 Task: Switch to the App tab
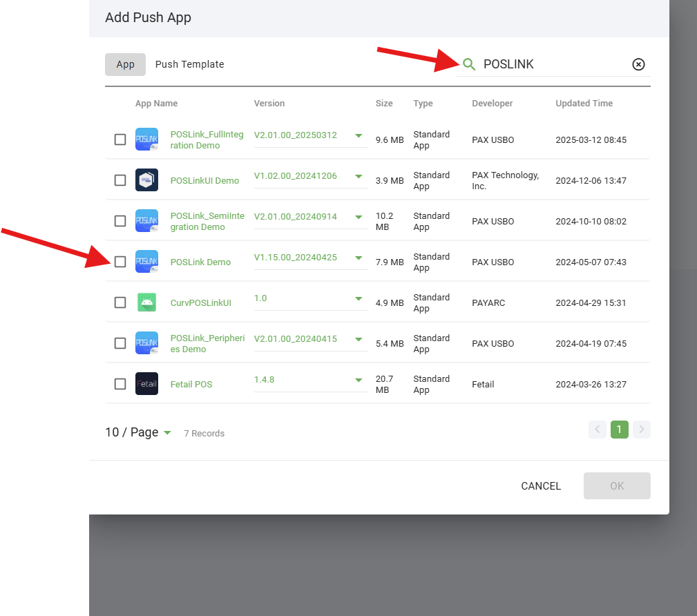(125, 64)
